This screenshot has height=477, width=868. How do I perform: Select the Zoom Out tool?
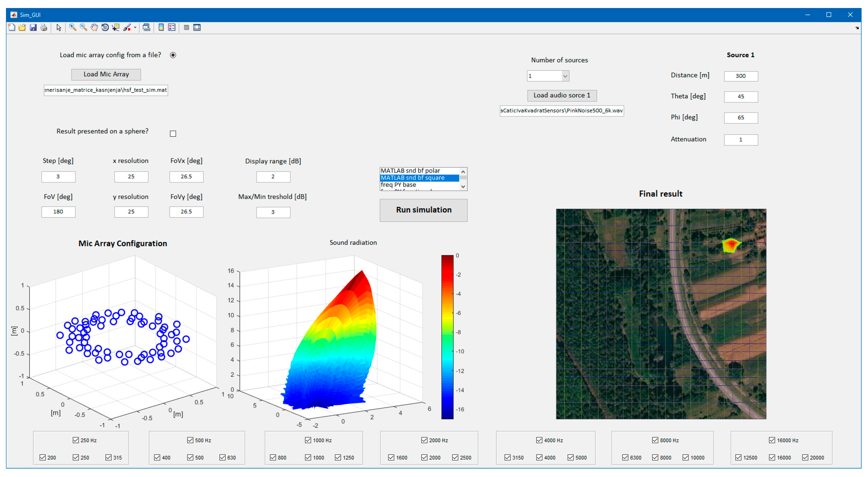(x=83, y=27)
